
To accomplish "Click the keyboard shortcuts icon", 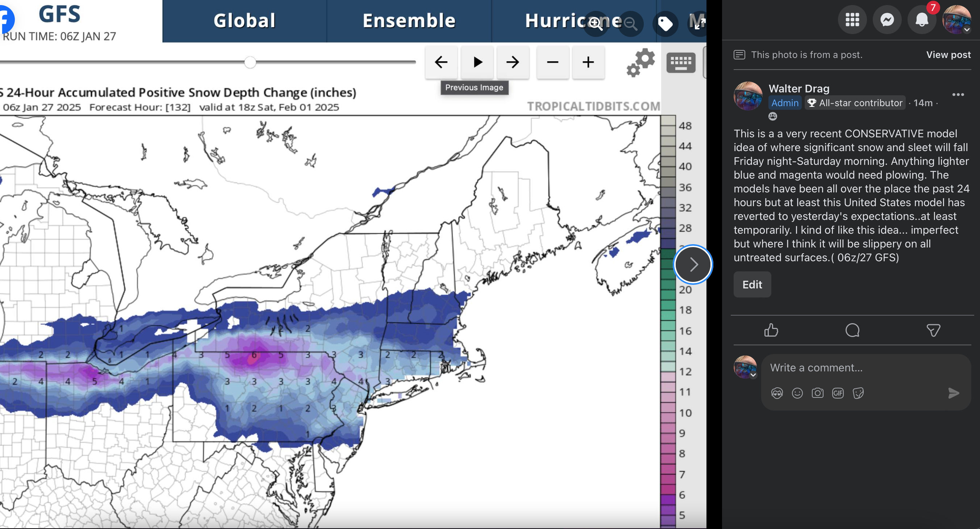I will pos(681,62).
